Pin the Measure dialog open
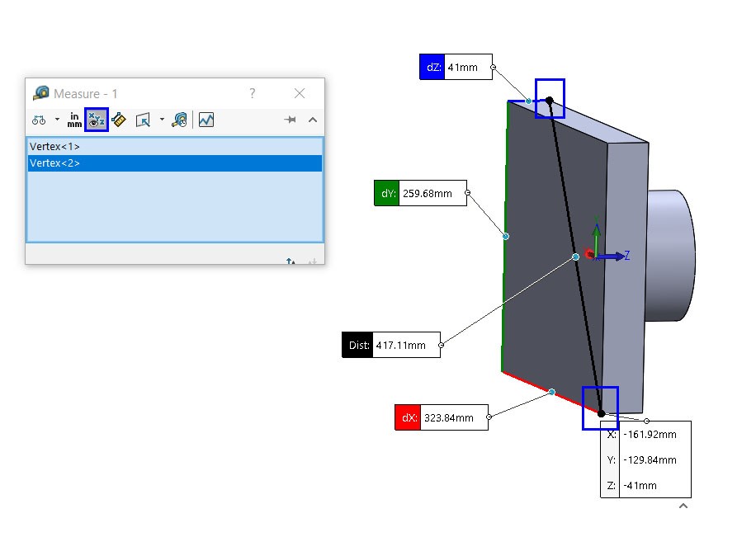The width and height of the screenshot is (756, 537). tap(290, 120)
